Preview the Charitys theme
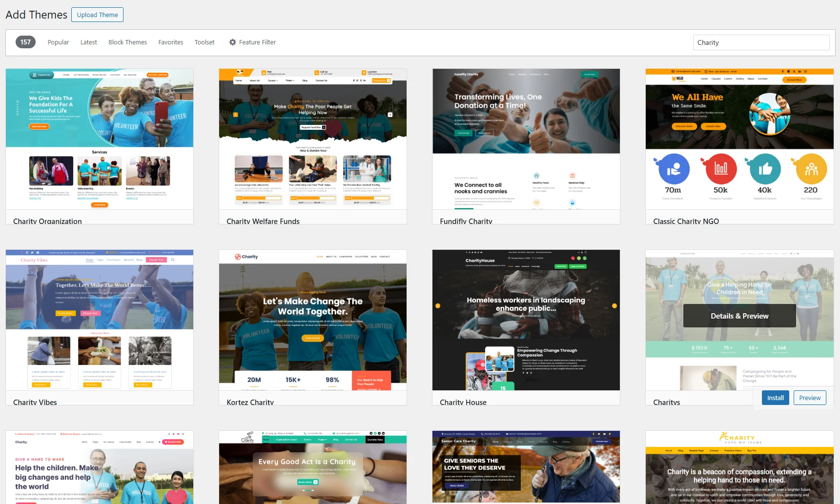 pos(810,398)
